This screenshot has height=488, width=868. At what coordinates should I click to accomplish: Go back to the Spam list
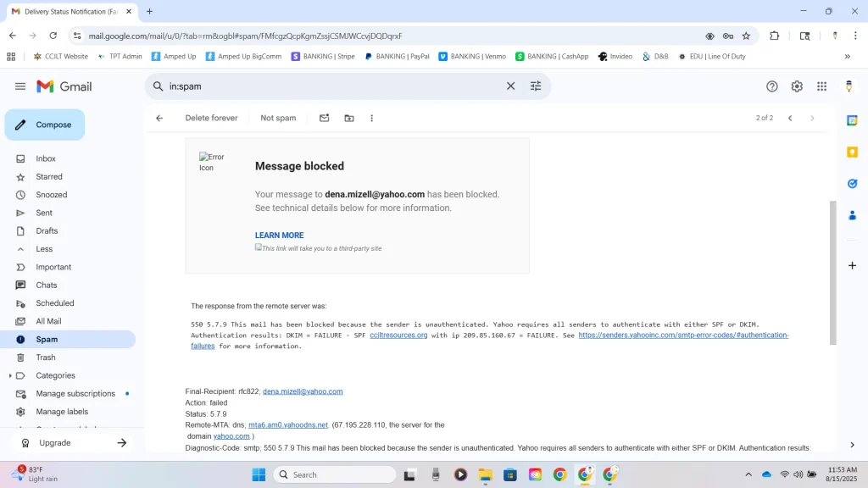click(x=159, y=119)
